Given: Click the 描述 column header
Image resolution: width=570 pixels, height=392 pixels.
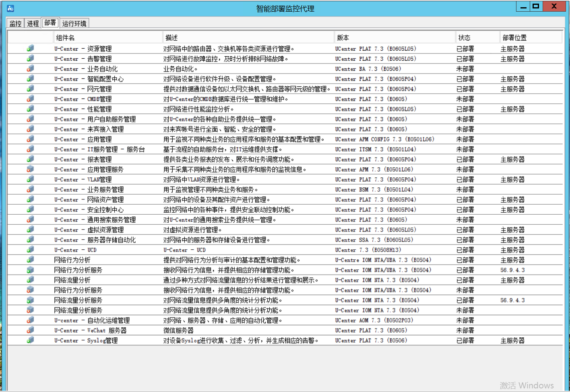Looking at the screenshot, I should tap(249, 37).
